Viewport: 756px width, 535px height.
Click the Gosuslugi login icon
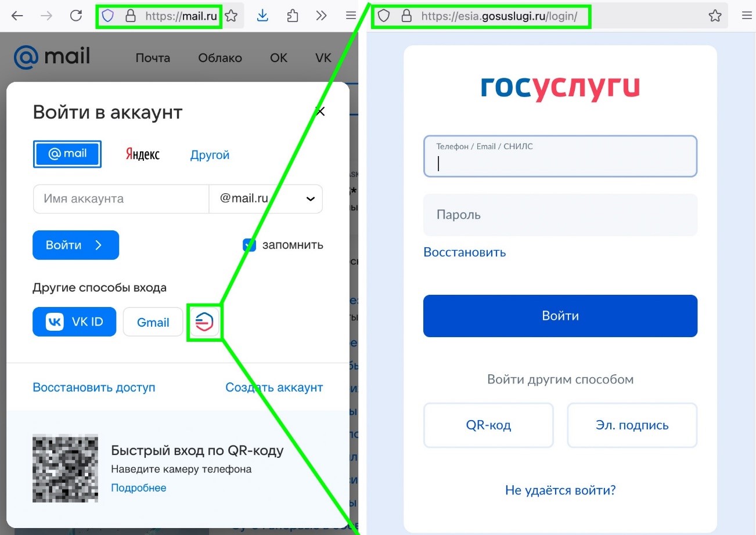pos(204,322)
